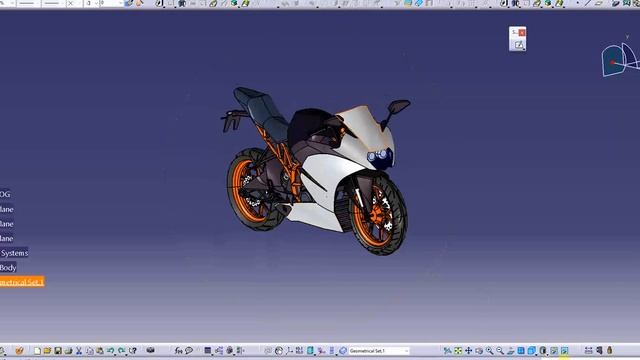The height and width of the screenshot is (360, 640).
Task: Activate Fly Mode icon
Action: point(447,351)
